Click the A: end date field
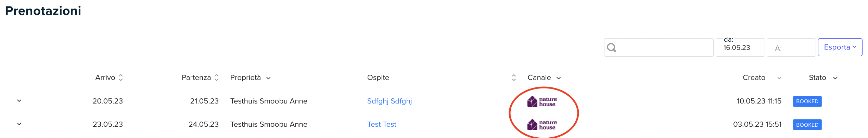 pyautogui.click(x=791, y=47)
